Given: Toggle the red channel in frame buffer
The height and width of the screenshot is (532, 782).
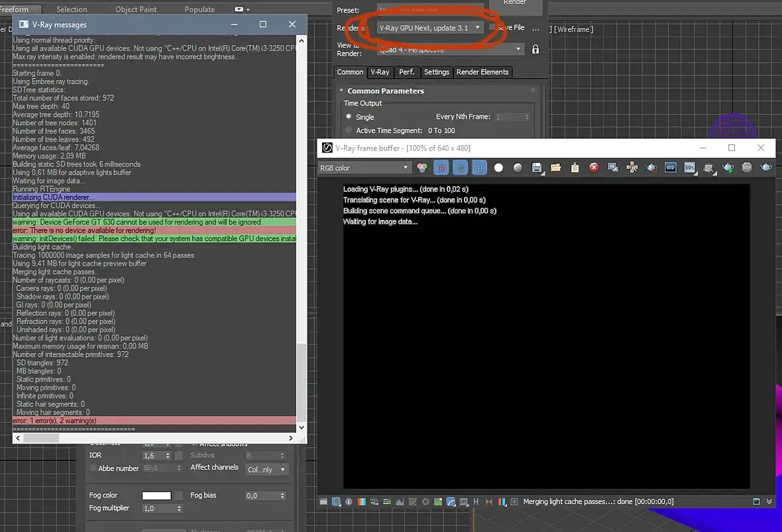Looking at the screenshot, I should tap(441, 168).
